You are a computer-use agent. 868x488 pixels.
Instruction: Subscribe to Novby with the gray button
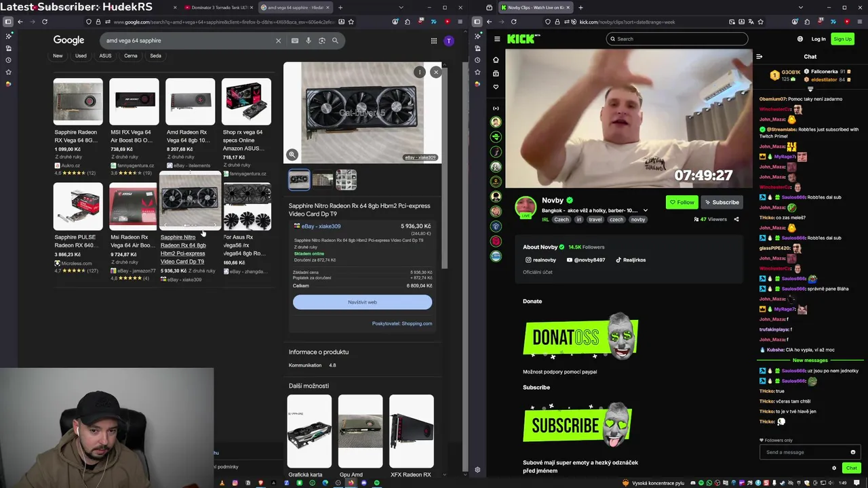722,202
